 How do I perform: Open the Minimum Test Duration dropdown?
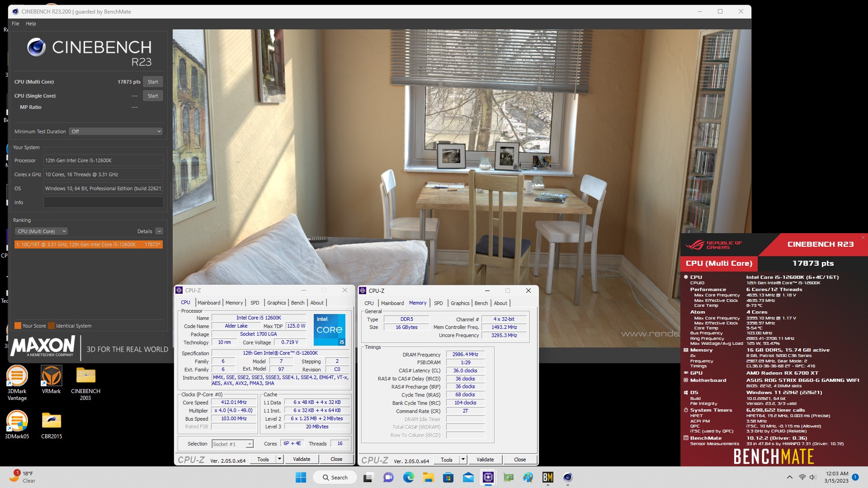pyautogui.click(x=116, y=131)
